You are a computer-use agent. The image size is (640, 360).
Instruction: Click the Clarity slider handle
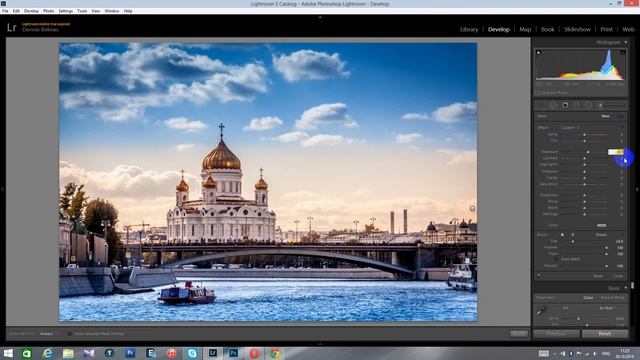point(584,178)
